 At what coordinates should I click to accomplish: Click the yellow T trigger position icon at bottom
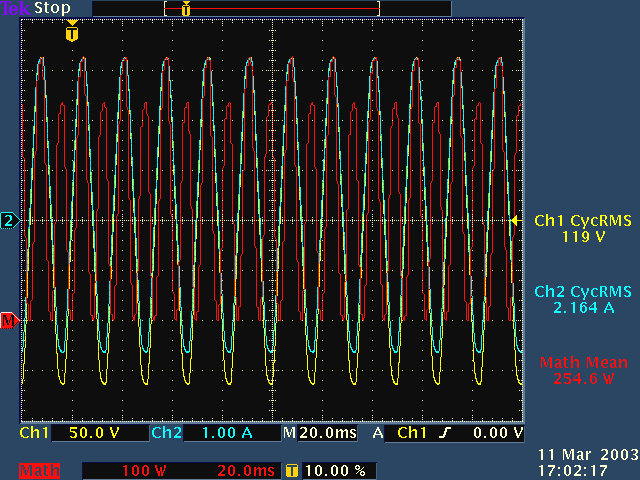click(x=292, y=471)
